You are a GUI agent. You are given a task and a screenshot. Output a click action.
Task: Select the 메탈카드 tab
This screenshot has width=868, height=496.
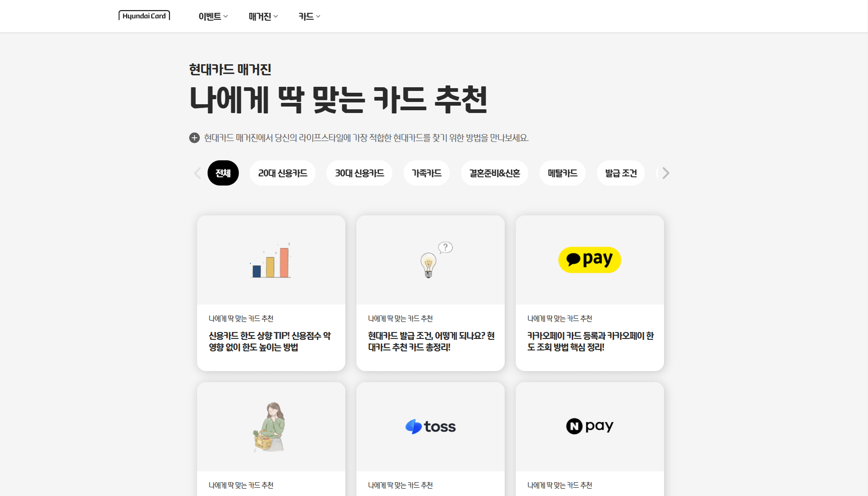[x=563, y=173]
